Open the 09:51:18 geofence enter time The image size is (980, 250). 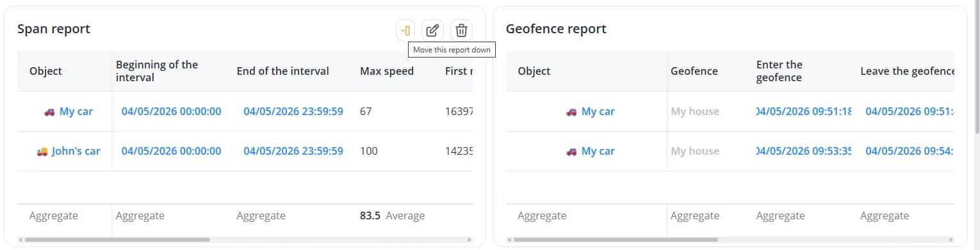(804, 111)
